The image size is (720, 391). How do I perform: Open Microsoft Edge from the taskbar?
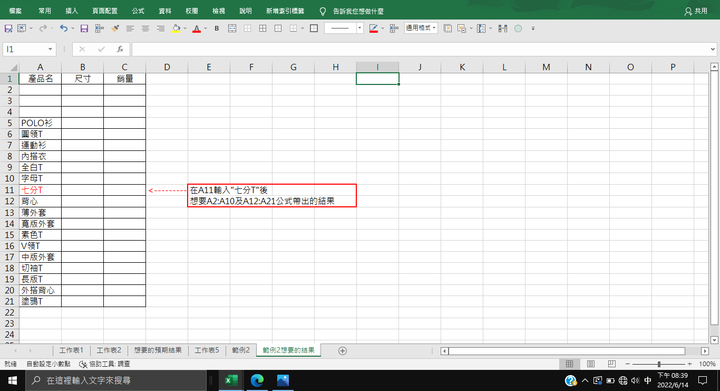click(257, 380)
